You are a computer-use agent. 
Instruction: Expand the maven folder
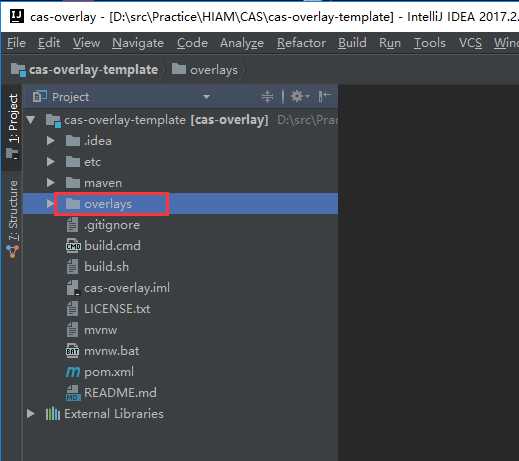[50, 183]
